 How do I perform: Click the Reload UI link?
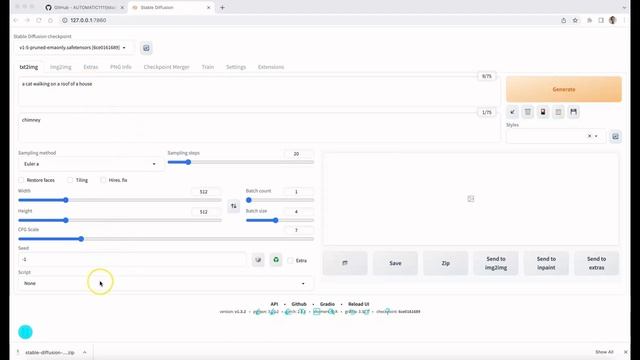(358, 304)
